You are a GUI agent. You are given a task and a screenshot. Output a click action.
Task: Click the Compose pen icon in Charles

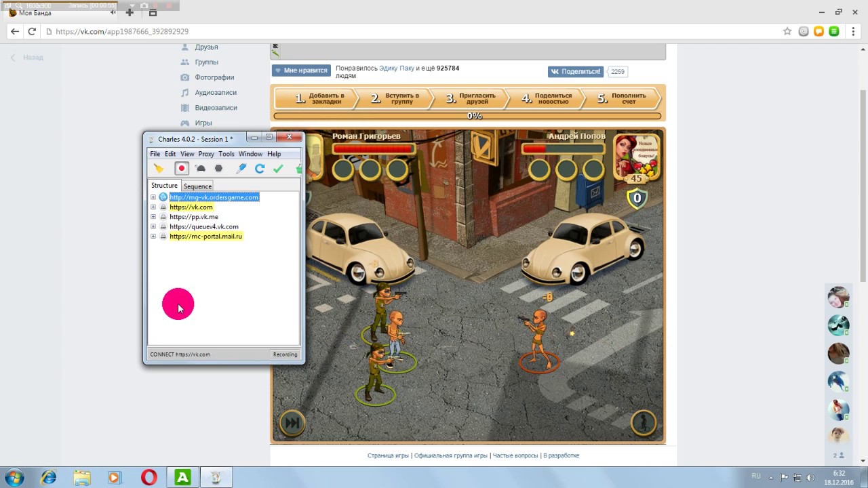pos(241,169)
